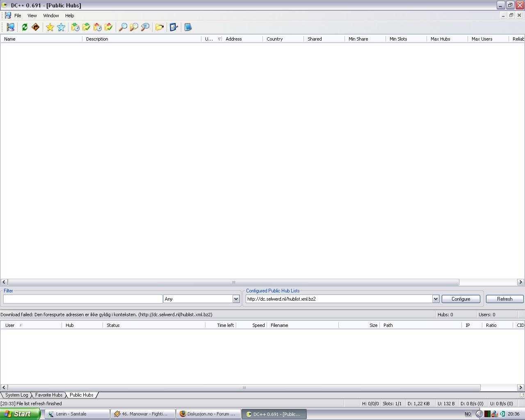Expand the filter type 'Any' dropdown

[x=236, y=299]
